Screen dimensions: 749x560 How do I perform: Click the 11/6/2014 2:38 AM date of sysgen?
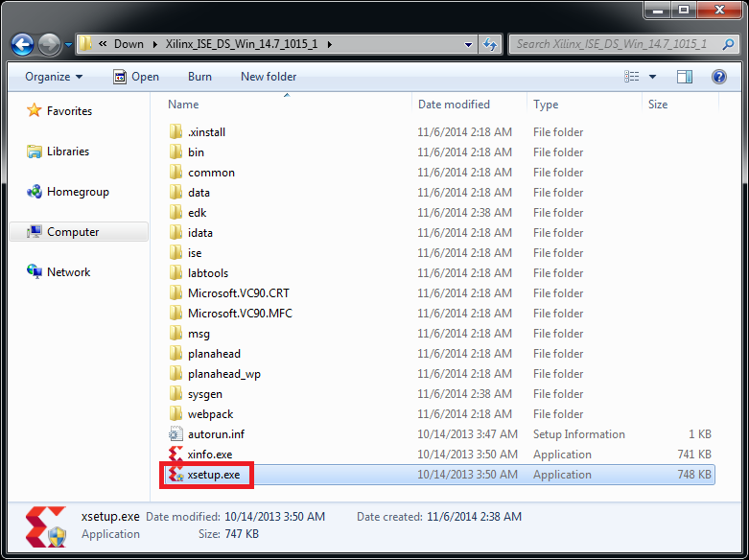(464, 394)
